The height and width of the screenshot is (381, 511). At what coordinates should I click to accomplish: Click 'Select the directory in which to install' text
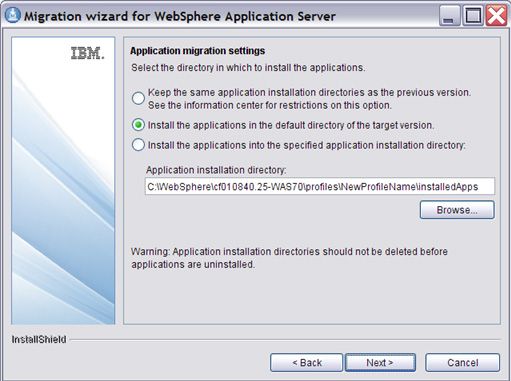click(248, 67)
